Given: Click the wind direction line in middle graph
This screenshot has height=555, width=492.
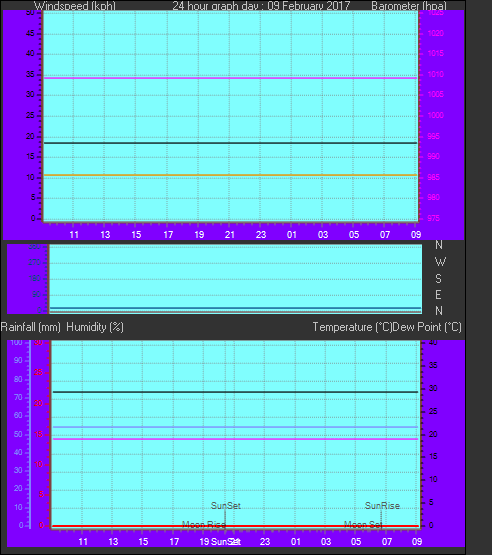Looking at the screenshot, I should (x=235, y=308).
